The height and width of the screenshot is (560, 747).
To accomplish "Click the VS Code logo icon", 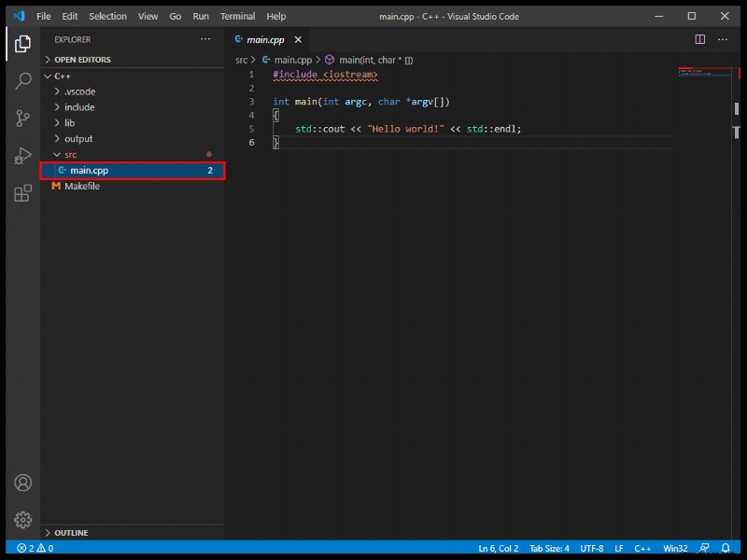I will pos(19,16).
